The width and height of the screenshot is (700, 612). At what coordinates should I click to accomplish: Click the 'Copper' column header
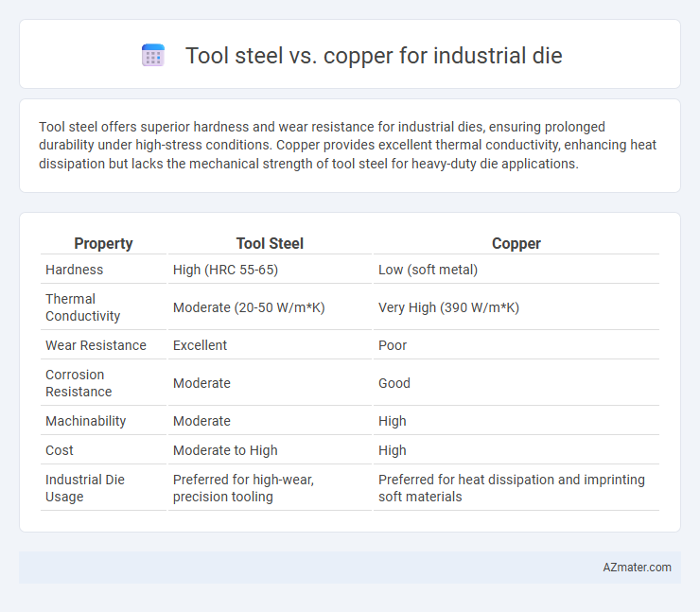516,243
